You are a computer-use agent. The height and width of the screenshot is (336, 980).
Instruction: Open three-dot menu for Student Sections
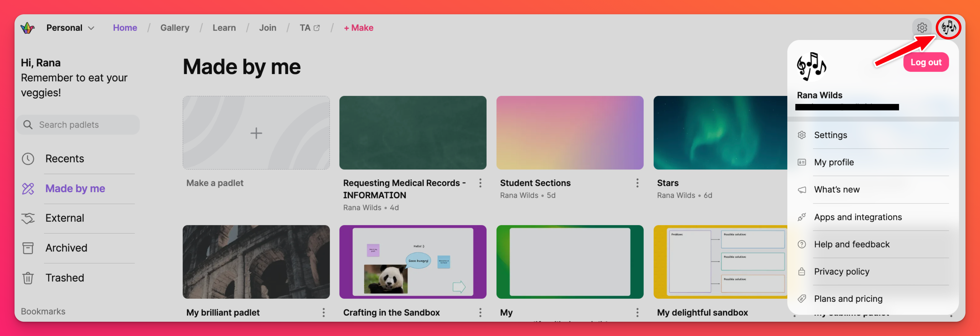point(637,183)
